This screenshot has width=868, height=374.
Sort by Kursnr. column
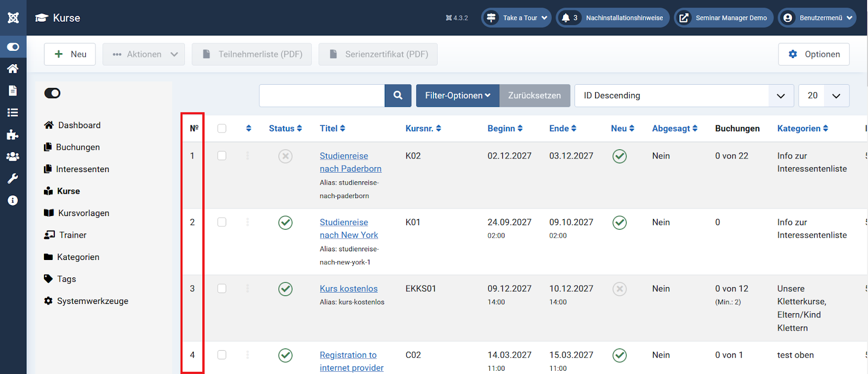coord(424,129)
